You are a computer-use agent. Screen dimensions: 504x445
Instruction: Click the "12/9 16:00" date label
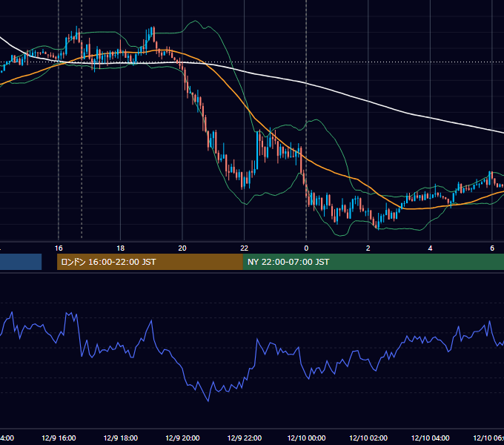[59, 438]
